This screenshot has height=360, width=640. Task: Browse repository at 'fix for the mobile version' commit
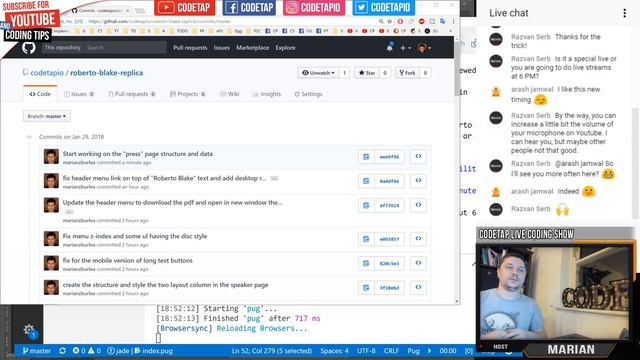(x=418, y=263)
